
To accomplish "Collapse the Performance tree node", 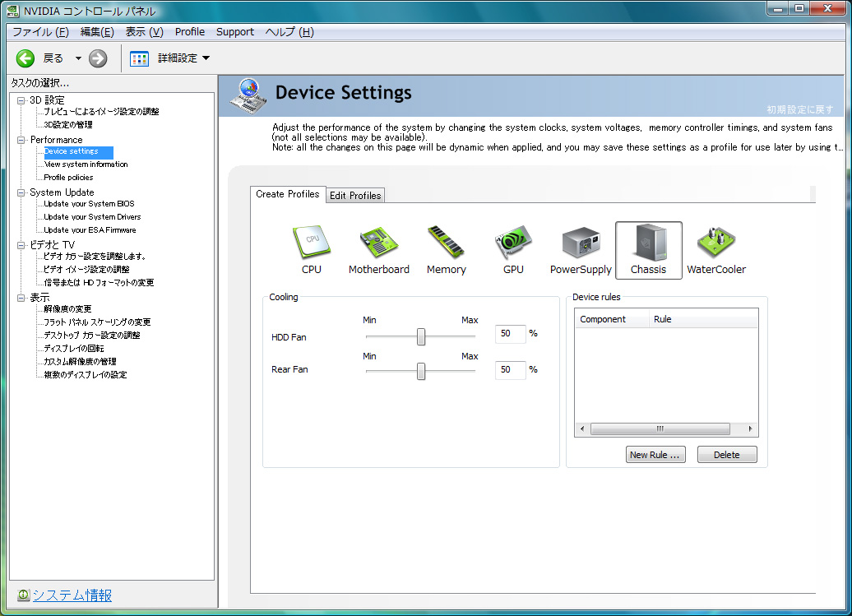I will click(x=21, y=140).
